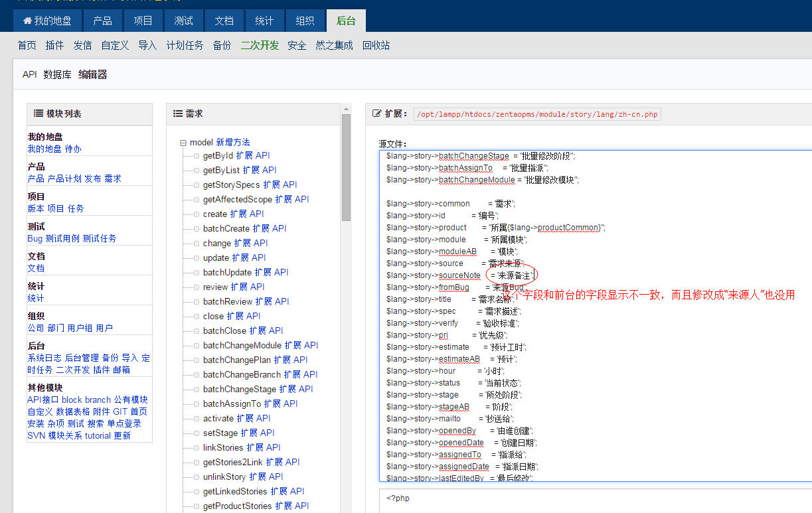Open the Bug module link under 测试

35,238
